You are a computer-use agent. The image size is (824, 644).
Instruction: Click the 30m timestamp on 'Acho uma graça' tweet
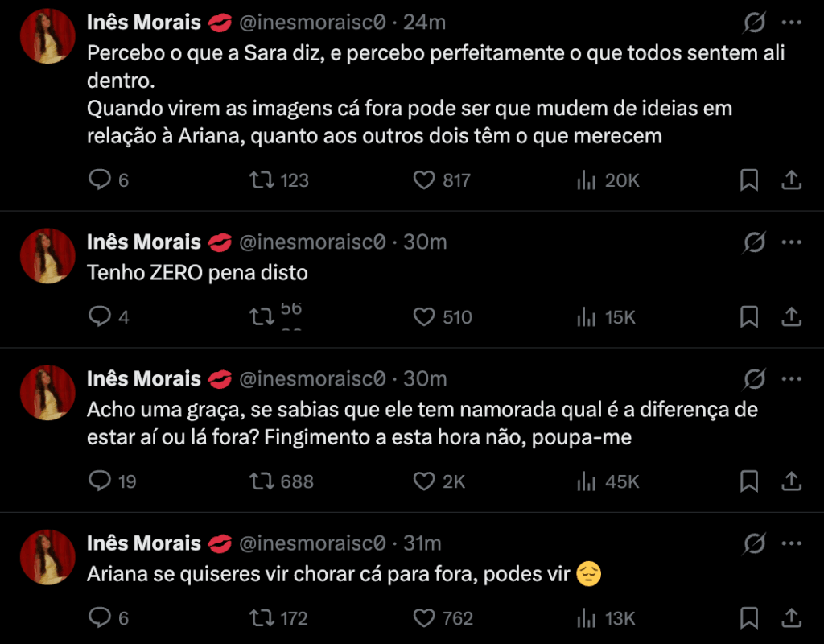click(x=425, y=378)
